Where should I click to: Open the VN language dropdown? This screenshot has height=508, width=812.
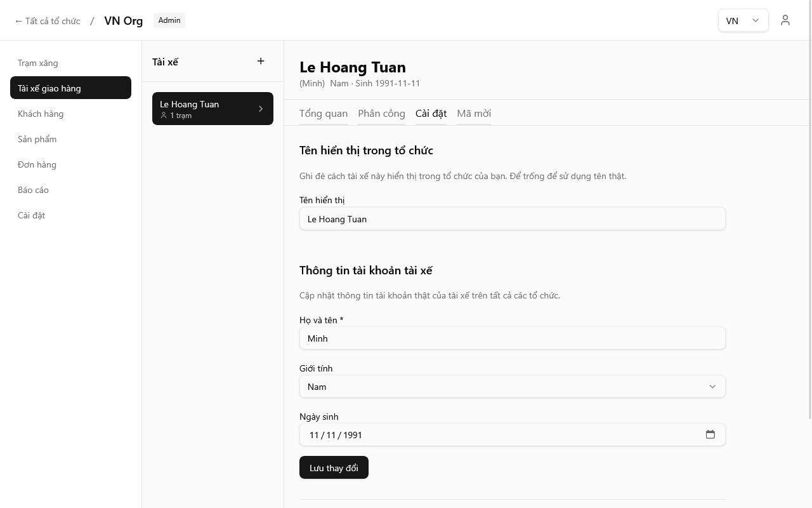click(x=743, y=20)
